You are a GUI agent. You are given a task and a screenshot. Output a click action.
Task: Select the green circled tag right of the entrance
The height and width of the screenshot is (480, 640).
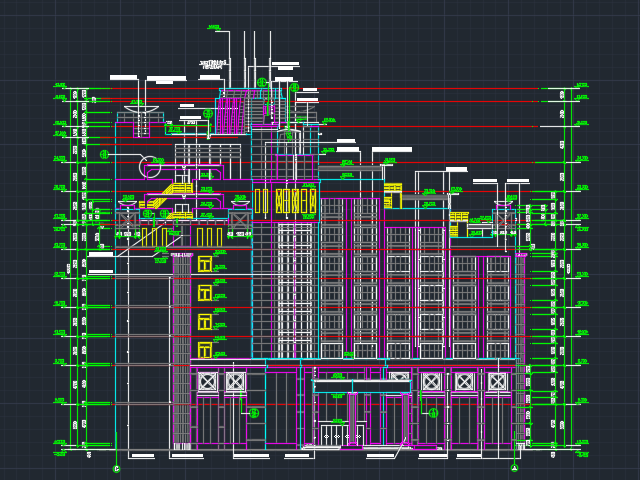[x=433, y=413]
